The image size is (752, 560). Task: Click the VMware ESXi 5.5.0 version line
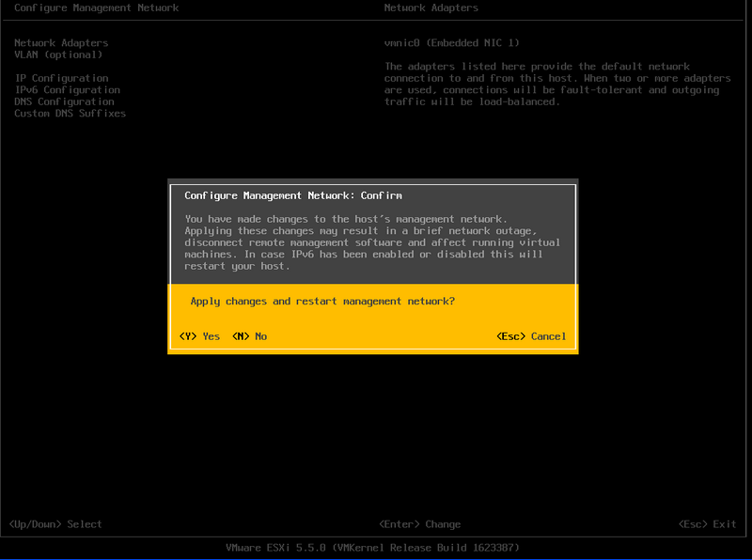click(x=372, y=548)
